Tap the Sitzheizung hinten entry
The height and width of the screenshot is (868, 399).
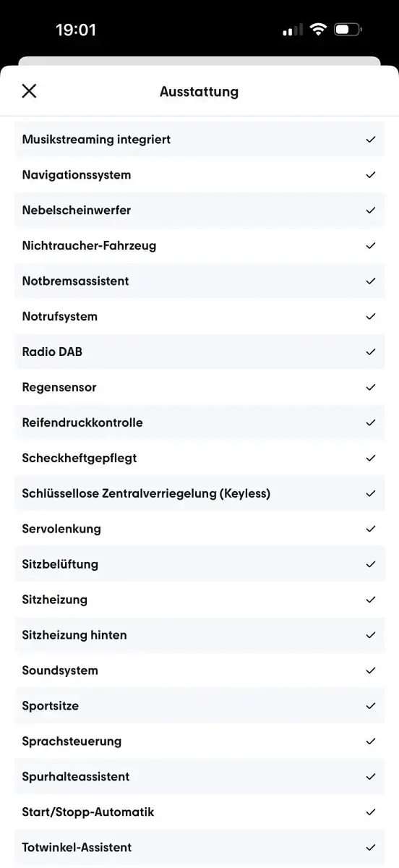199,635
